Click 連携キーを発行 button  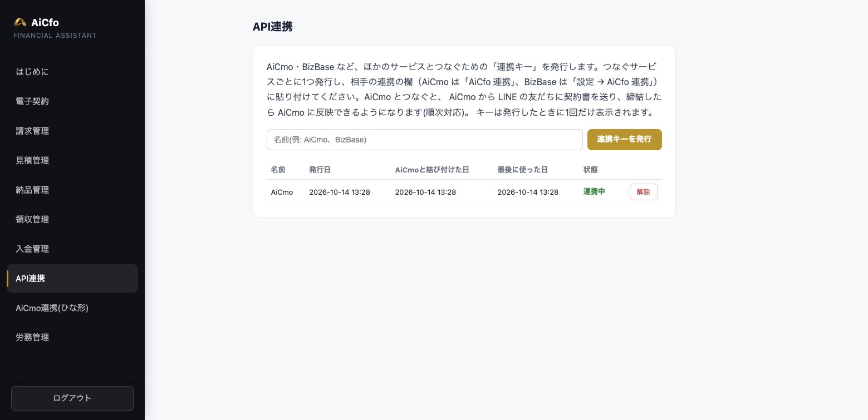(x=625, y=140)
